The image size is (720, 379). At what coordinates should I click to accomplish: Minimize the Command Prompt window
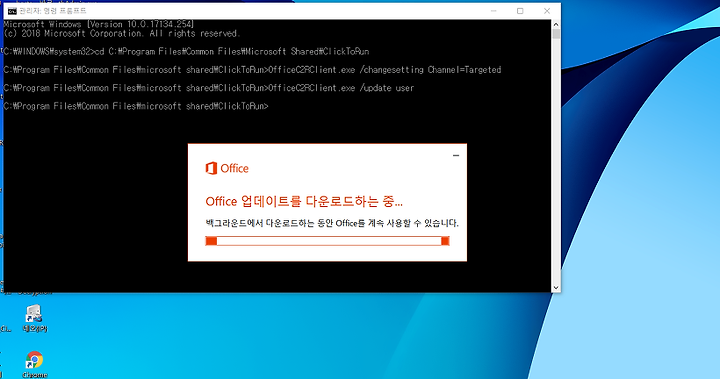[x=494, y=11]
